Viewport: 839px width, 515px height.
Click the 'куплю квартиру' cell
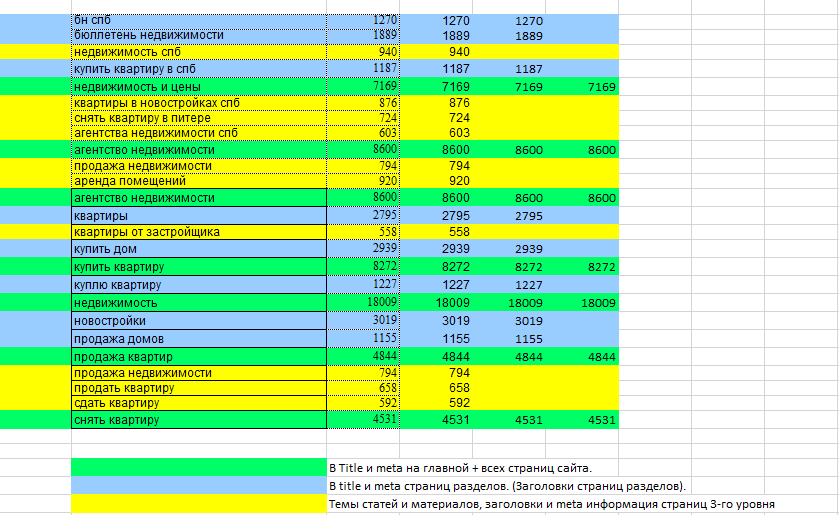click(x=199, y=285)
